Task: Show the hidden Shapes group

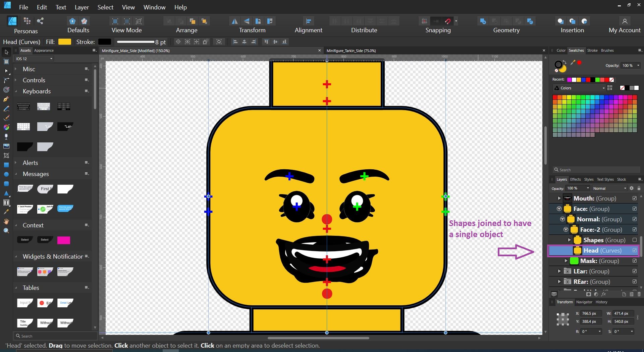Action: click(635, 240)
